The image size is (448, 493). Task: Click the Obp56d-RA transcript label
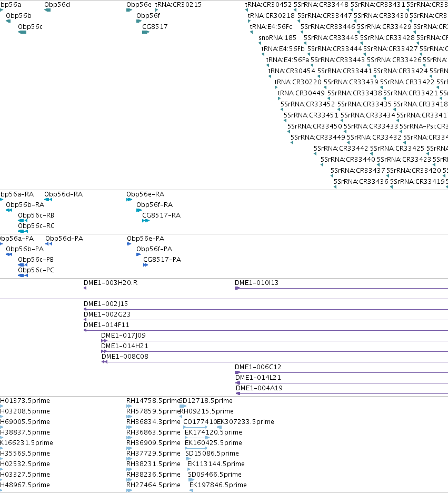64,194
